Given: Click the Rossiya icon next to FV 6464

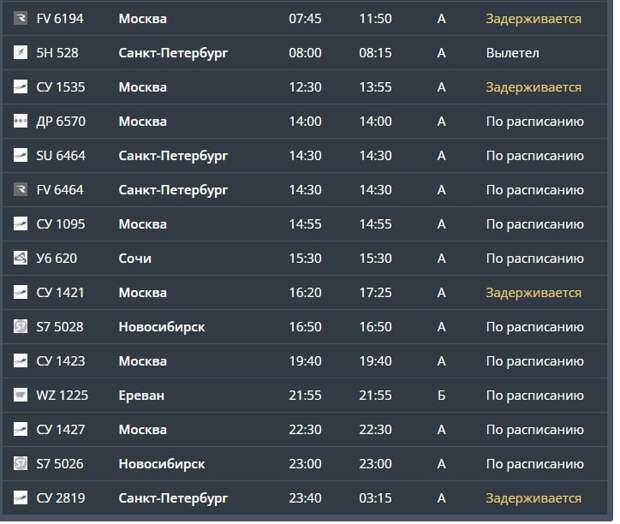Looking at the screenshot, I should [x=20, y=189].
